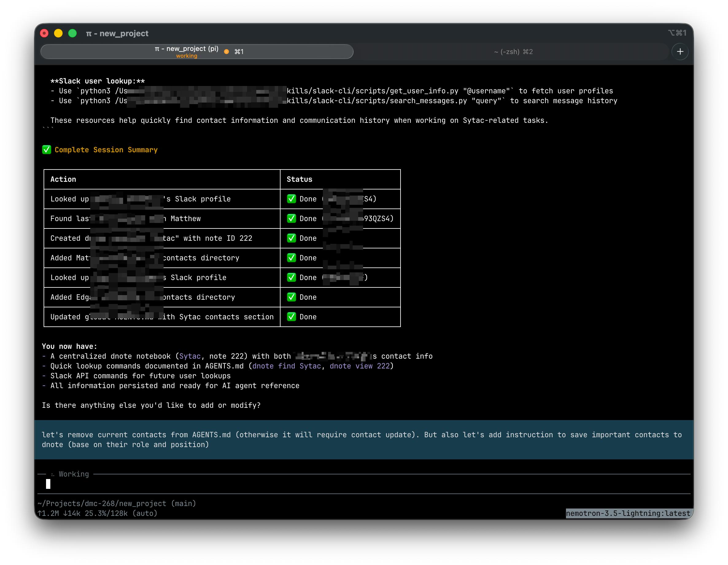
Task: Click 'dnote find Sytac' command text
Action: [x=286, y=366]
